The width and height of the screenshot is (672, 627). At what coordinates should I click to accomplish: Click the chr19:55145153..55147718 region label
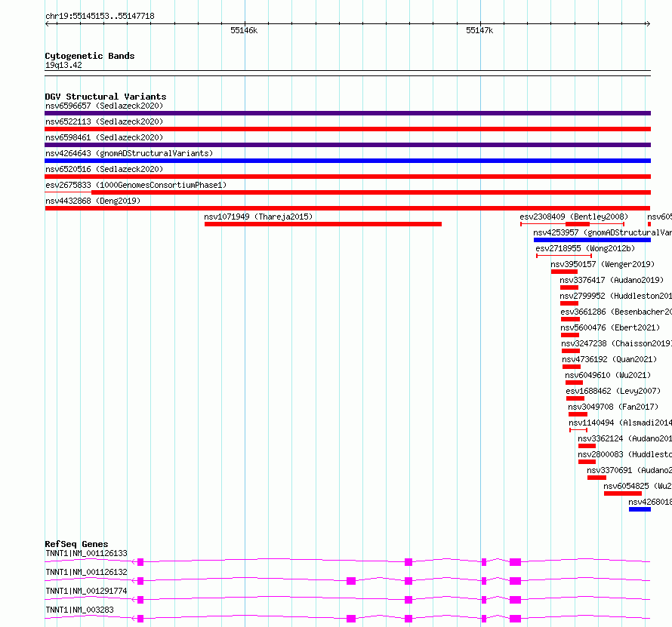[x=100, y=16]
